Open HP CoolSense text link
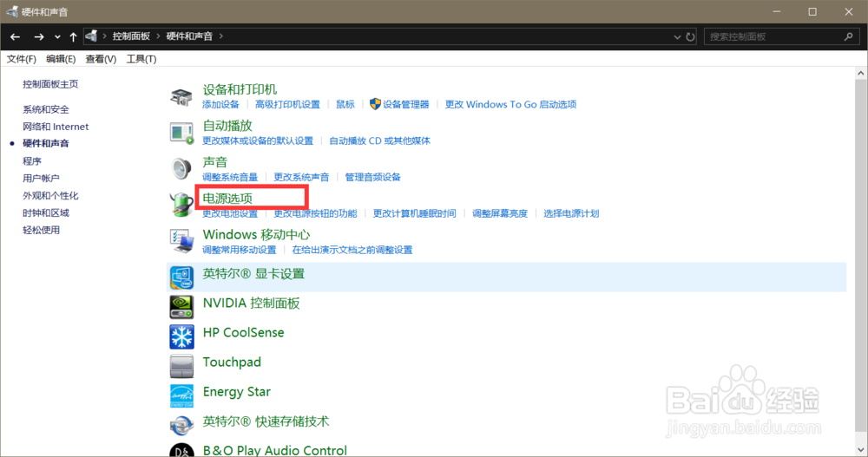The width and height of the screenshot is (868, 457). [244, 332]
